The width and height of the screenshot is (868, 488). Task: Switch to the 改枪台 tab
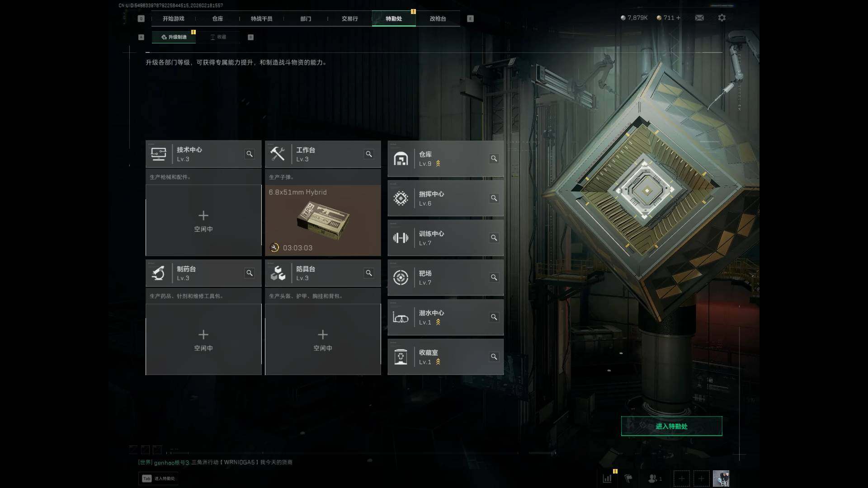438,19
